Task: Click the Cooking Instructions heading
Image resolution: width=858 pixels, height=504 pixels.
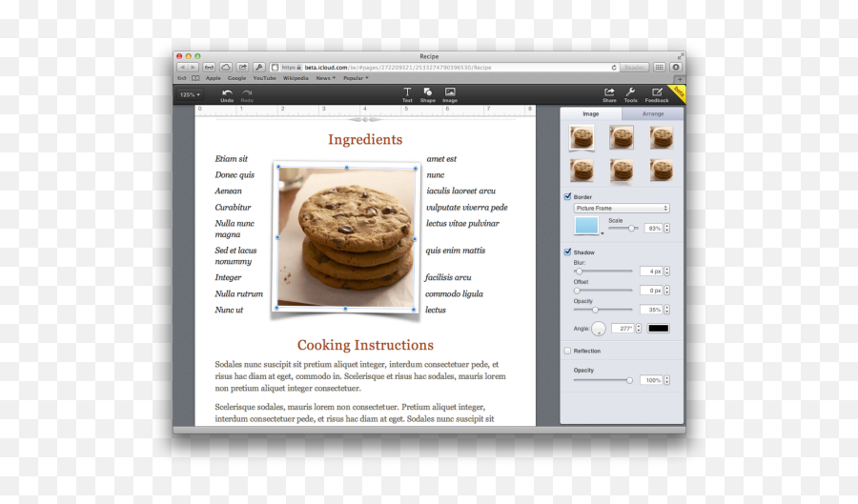Action: [x=365, y=345]
